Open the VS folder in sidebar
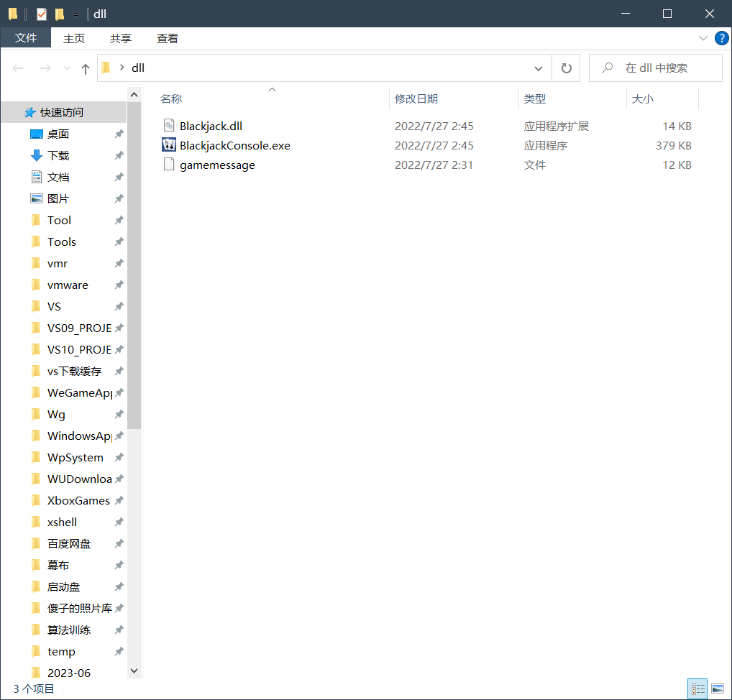 [54, 306]
